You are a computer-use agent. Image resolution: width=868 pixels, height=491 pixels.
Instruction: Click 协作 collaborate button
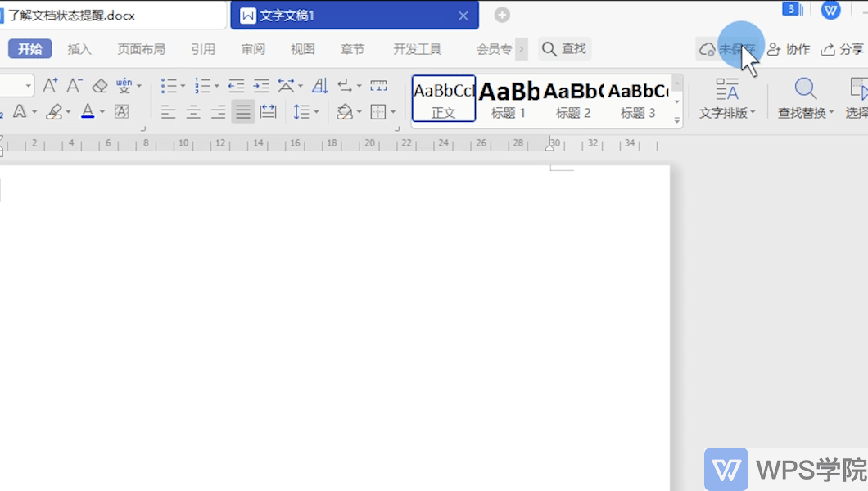coord(789,49)
